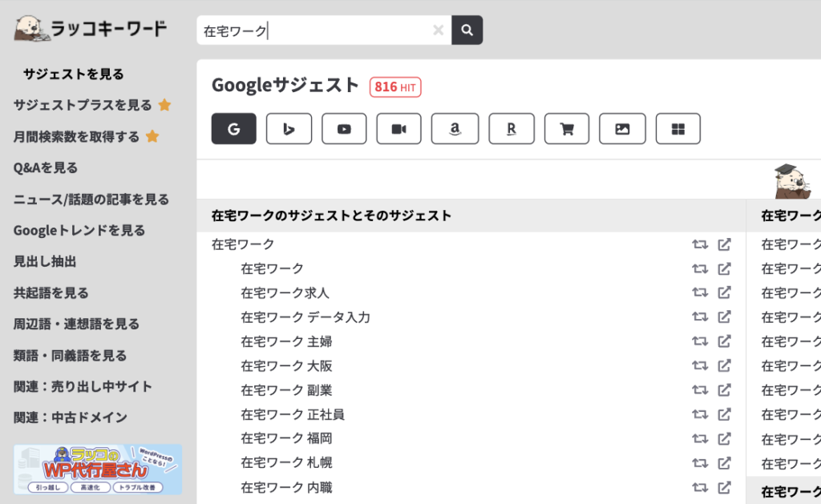Screen dimensions: 821x504
Task: Go to 見出し抽出 in the sidebar
Action: pos(45,262)
